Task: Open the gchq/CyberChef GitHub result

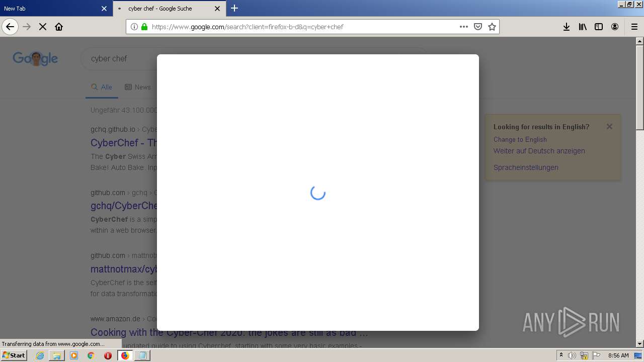Action: (124, 206)
